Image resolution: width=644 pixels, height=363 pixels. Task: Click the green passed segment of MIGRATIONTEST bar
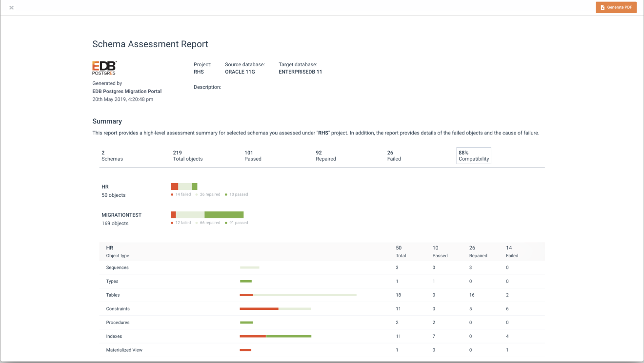tap(224, 215)
